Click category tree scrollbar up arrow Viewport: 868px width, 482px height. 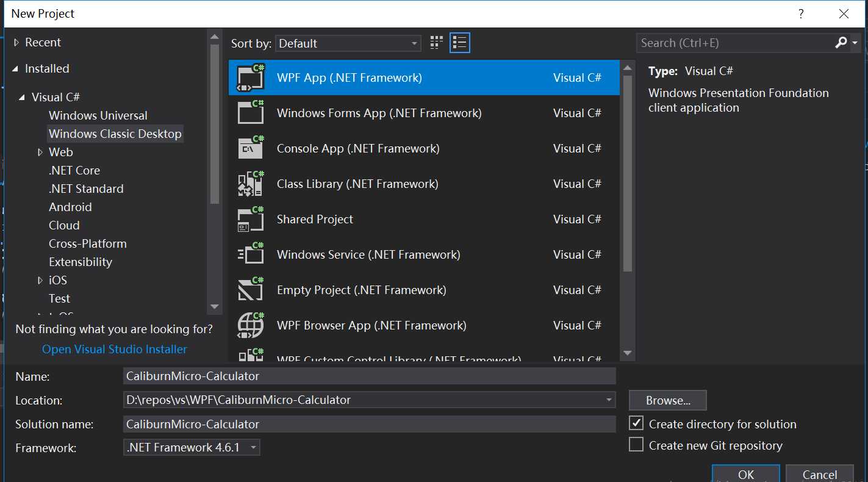pyautogui.click(x=215, y=37)
